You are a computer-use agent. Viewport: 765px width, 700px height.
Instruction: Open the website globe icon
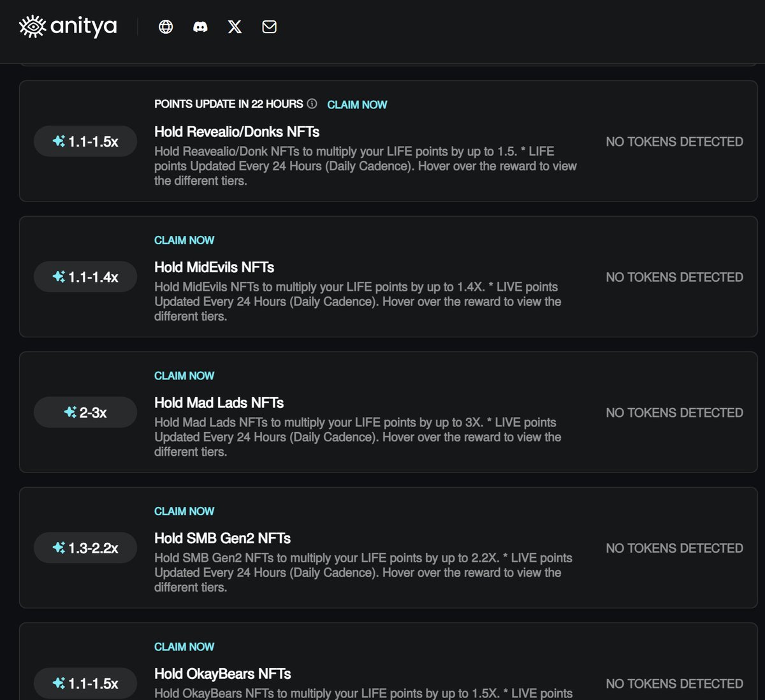pyautogui.click(x=166, y=27)
